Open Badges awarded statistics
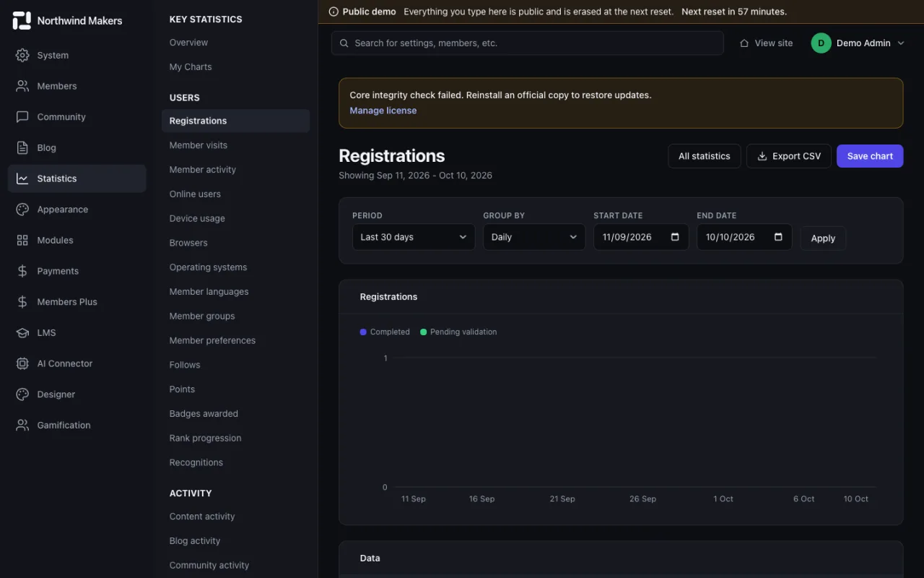Screen dimensions: 924x578 pyautogui.click(x=204, y=414)
